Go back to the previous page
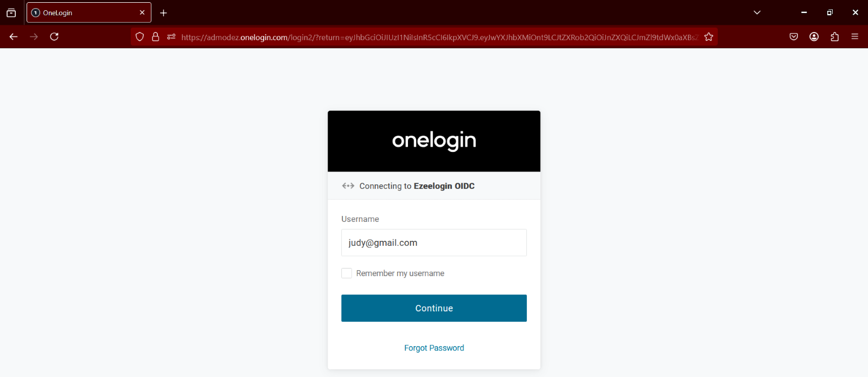The width and height of the screenshot is (868, 377). coord(14,37)
